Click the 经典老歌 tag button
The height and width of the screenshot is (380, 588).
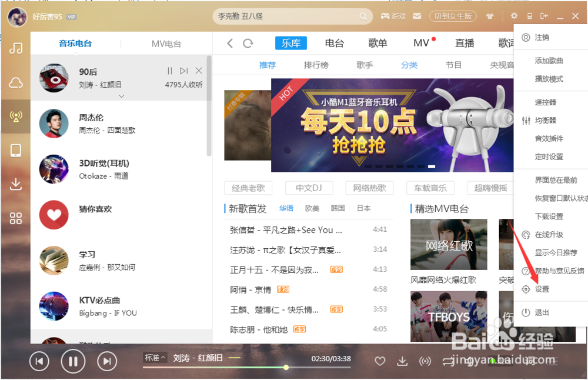click(248, 188)
